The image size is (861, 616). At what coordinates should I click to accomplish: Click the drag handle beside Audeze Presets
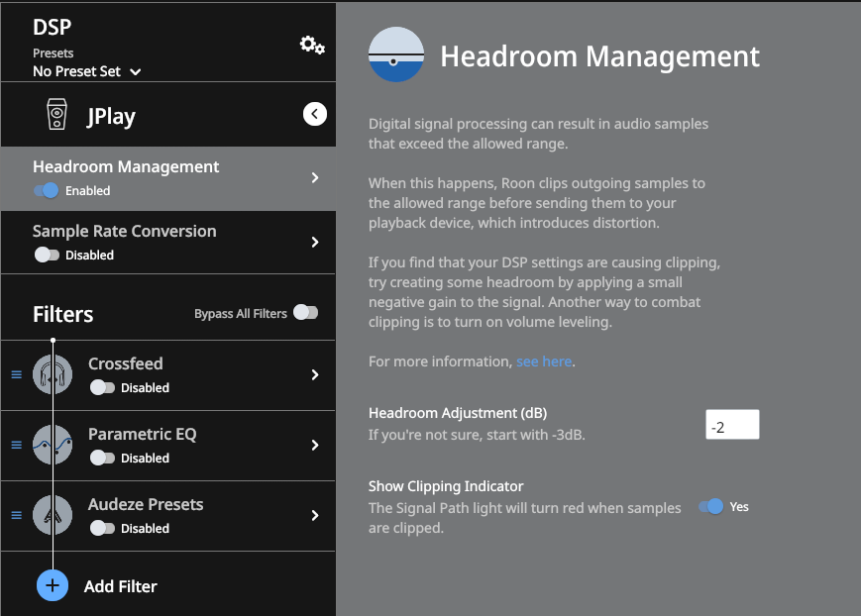(x=15, y=515)
